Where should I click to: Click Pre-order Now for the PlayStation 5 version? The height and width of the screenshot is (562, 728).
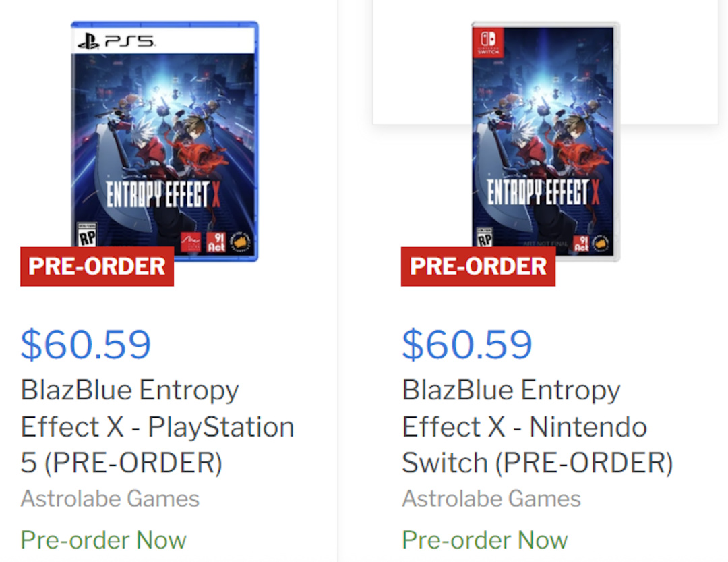click(103, 540)
